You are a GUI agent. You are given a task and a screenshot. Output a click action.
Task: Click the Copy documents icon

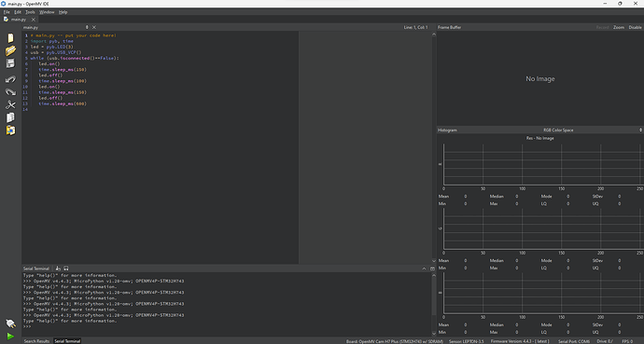[x=10, y=117]
